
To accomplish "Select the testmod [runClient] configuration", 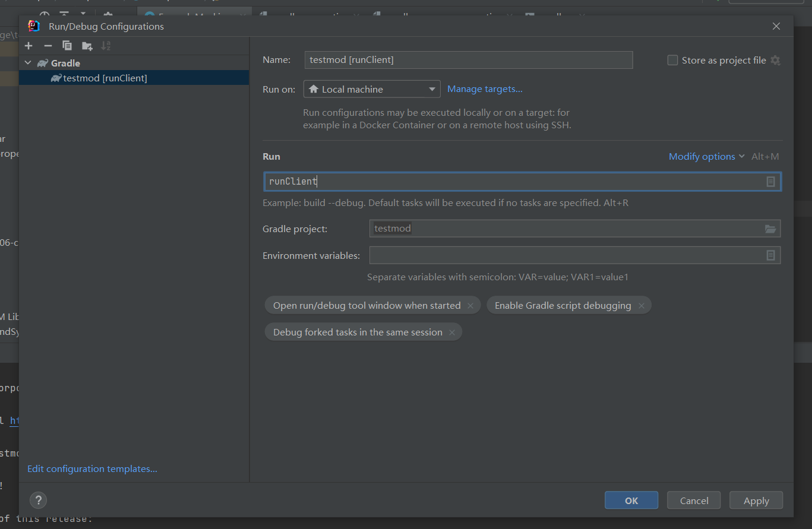I will click(105, 78).
